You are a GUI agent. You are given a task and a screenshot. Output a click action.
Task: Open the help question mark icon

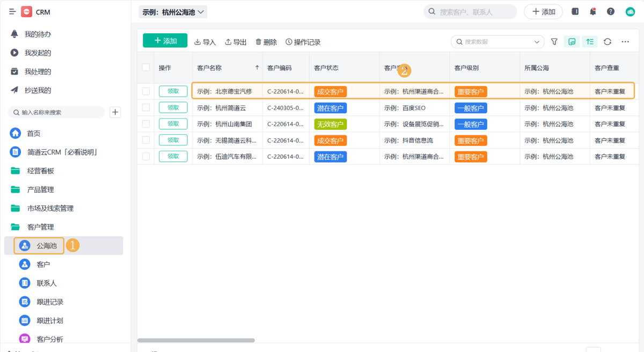(611, 12)
